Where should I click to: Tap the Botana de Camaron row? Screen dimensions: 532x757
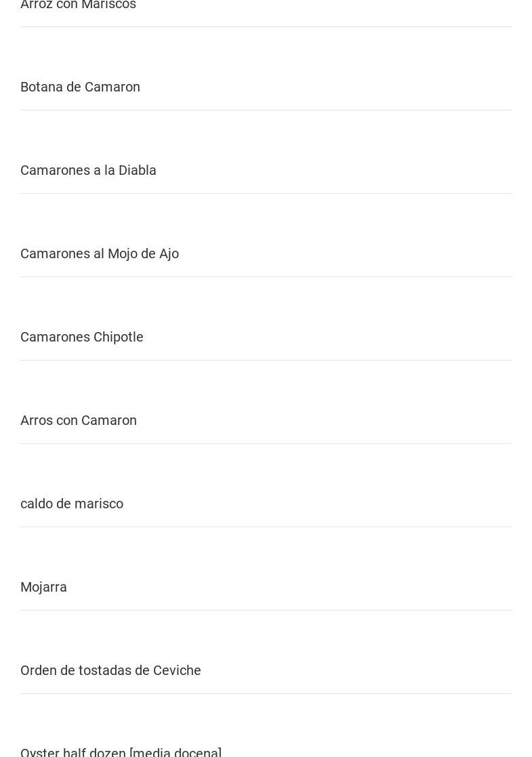point(80,87)
